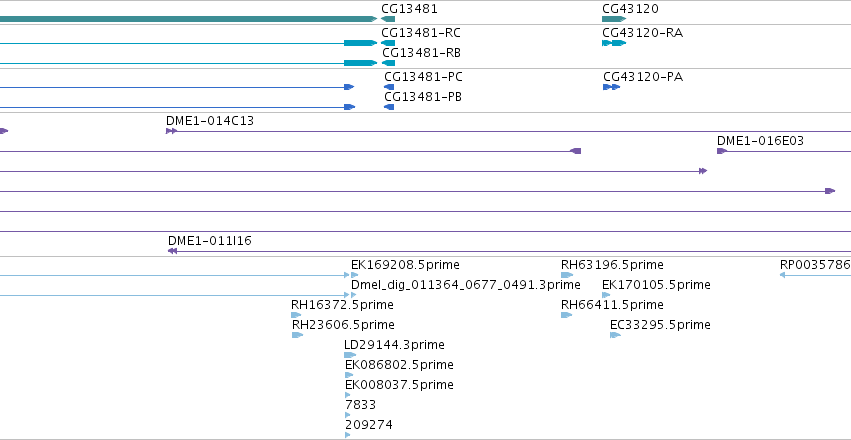
Task: Select the CG43120-RA transcript glyph
Action: click(614, 43)
